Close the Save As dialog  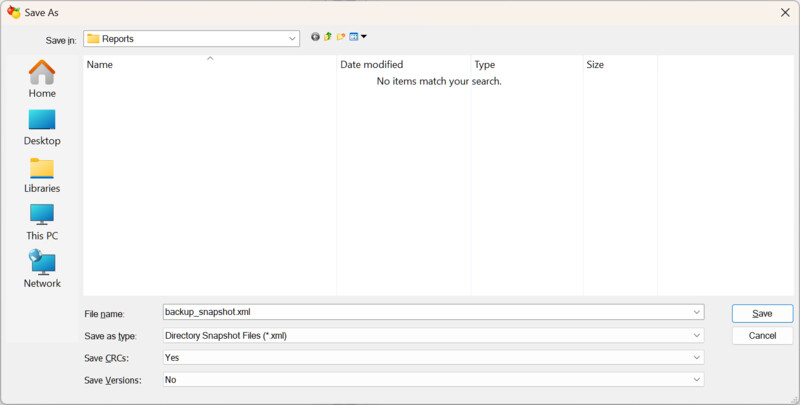coord(785,12)
